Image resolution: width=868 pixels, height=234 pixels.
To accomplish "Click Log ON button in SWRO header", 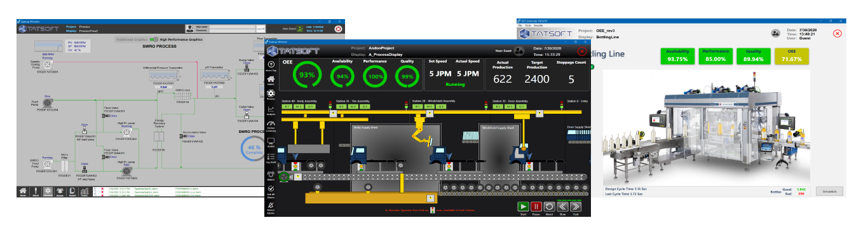I will (x=260, y=29).
